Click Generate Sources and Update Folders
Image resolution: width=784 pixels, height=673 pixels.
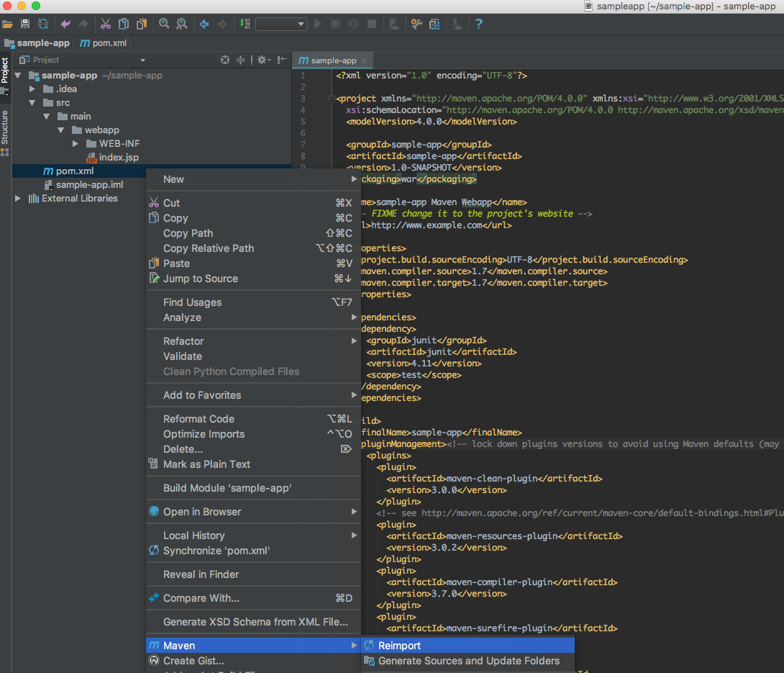pyautogui.click(x=468, y=661)
